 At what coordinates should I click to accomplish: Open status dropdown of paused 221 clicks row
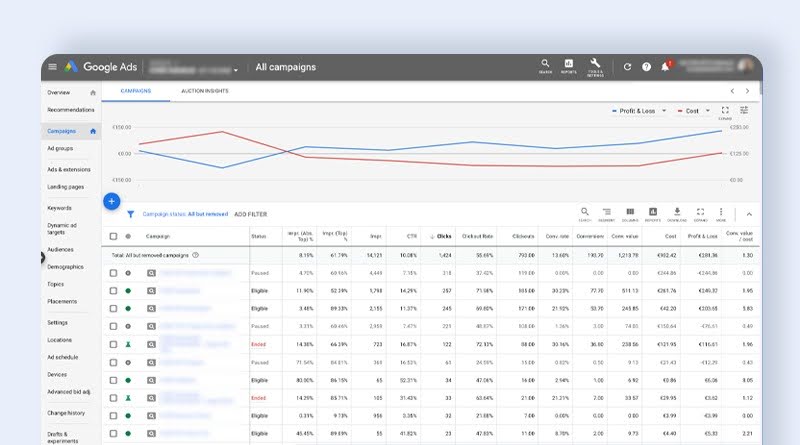point(128,326)
